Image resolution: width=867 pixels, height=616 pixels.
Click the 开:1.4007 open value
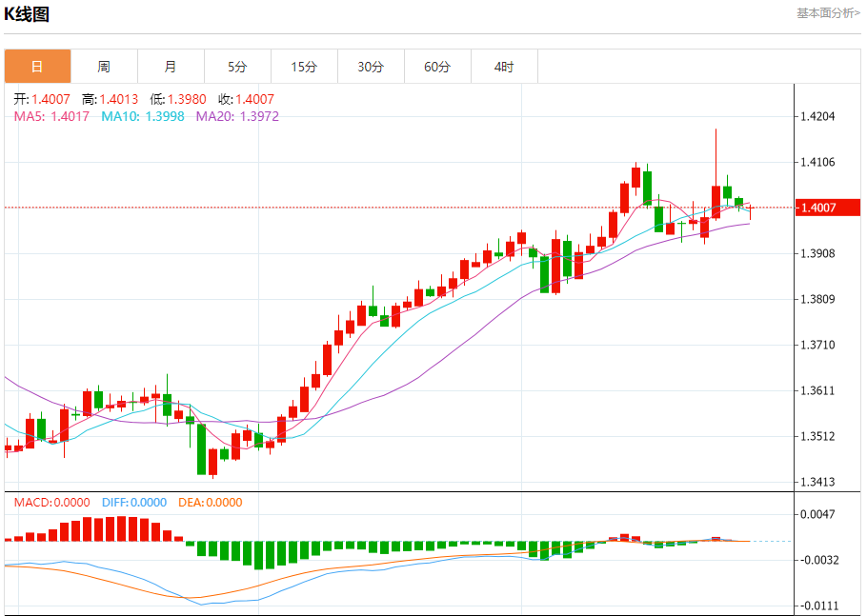(x=42, y=99)
